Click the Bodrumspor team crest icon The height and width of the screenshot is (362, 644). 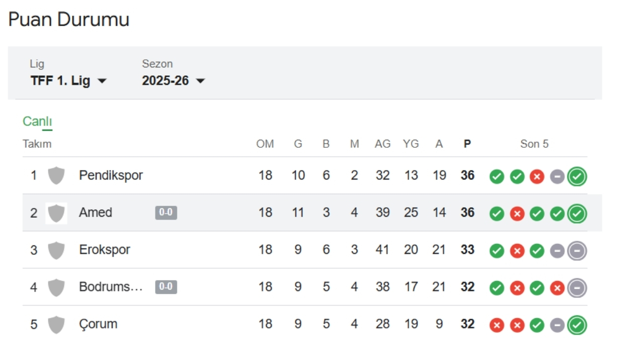pos(56,288)
